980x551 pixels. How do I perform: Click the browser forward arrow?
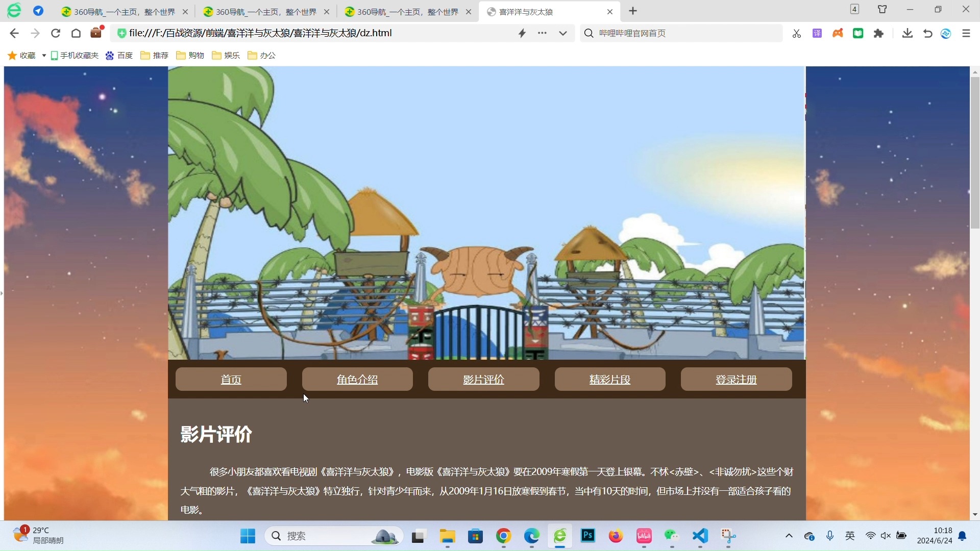pyautogui.click(x=35, y=33)
